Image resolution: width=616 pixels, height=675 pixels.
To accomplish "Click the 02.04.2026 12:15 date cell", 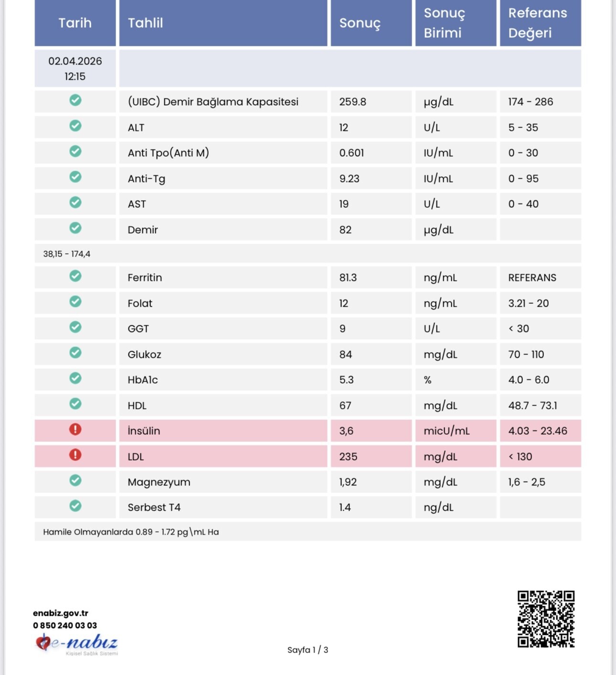I will pyautogui.click(x=75, y=69).
